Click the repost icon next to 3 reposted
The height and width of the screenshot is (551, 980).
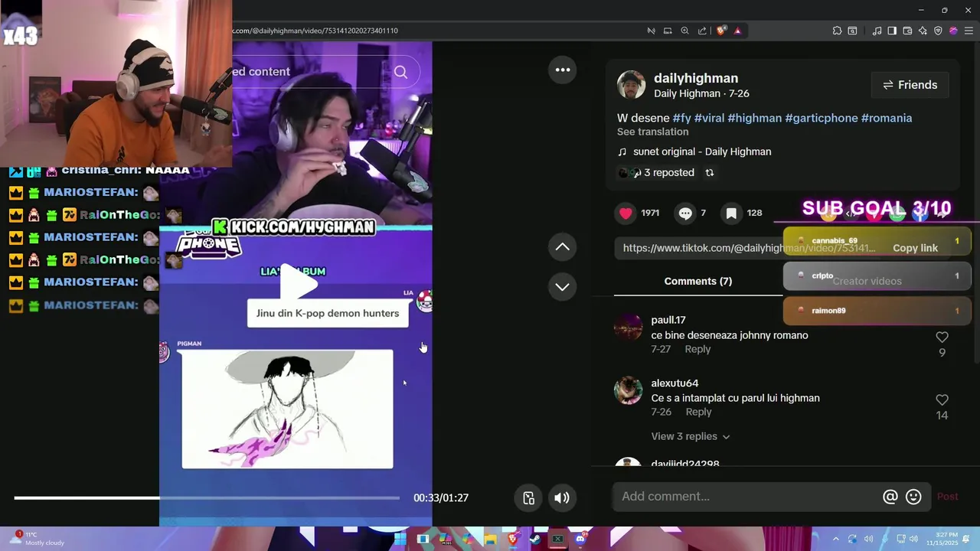pos(710,173)
